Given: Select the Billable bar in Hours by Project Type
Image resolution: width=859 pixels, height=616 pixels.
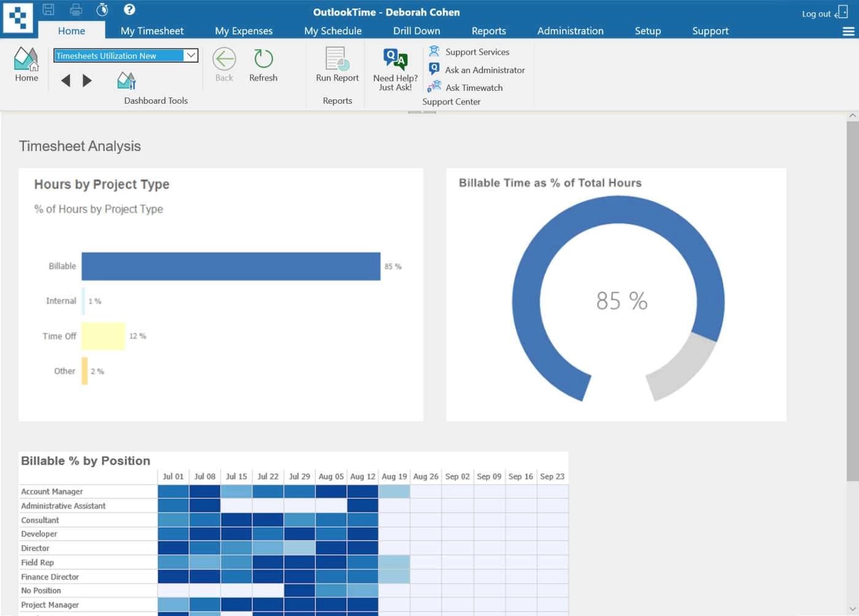Looking at the screenshot, I should 230,266.
